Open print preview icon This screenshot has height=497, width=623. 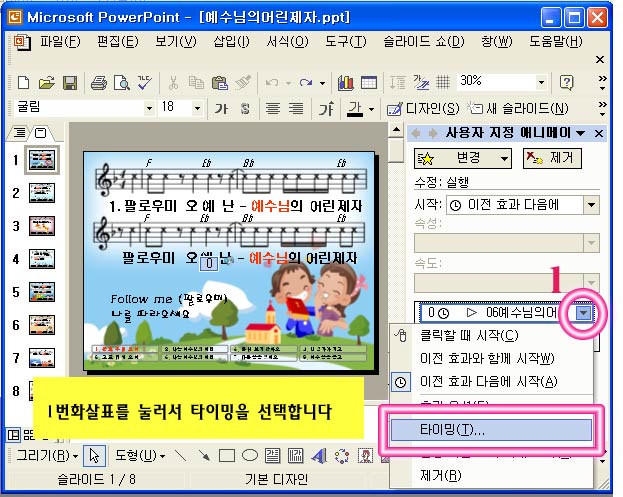click(x=122, y=83)
